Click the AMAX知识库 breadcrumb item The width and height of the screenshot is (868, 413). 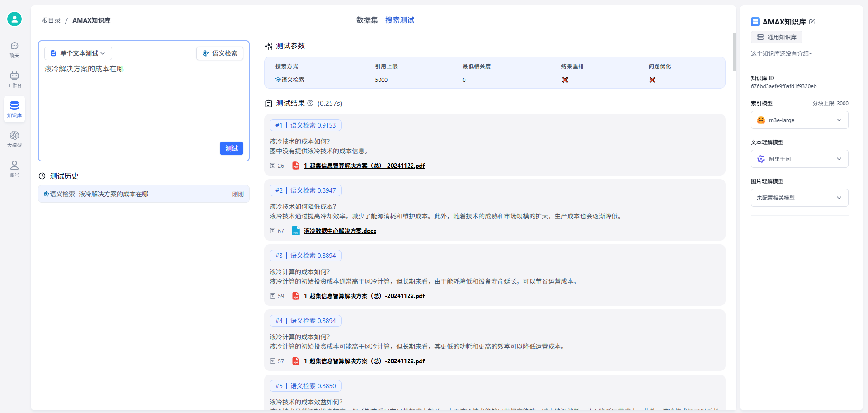pos(91,20)
